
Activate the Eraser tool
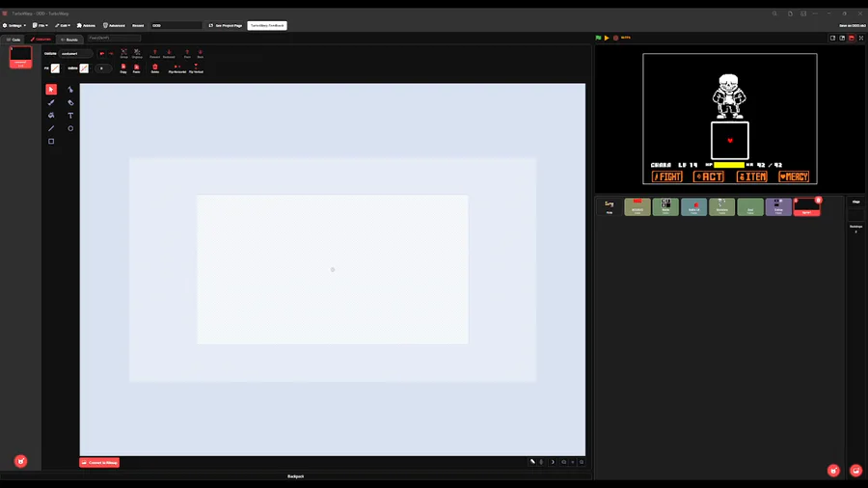(x=70, y=102)
